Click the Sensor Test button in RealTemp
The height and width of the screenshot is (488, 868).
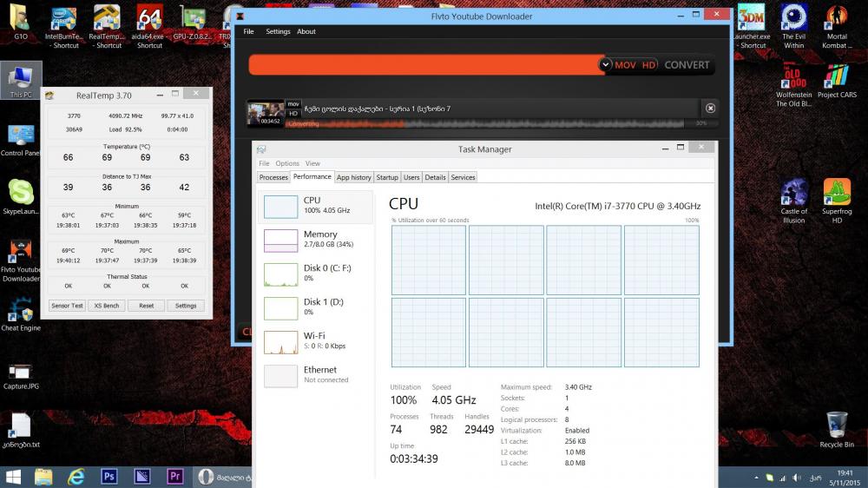coord(67,306)
